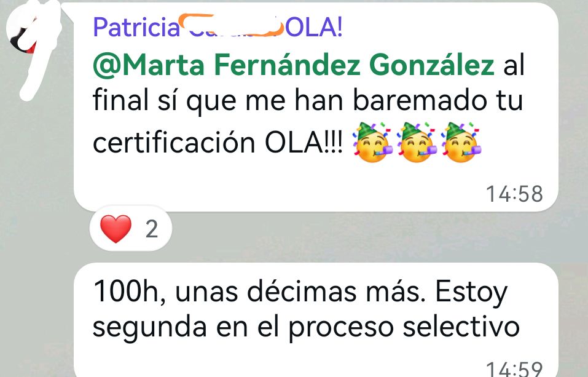Tap the 'OLA!' part of sender name
This screenshot has width=588, height=377.
point(314,28)
